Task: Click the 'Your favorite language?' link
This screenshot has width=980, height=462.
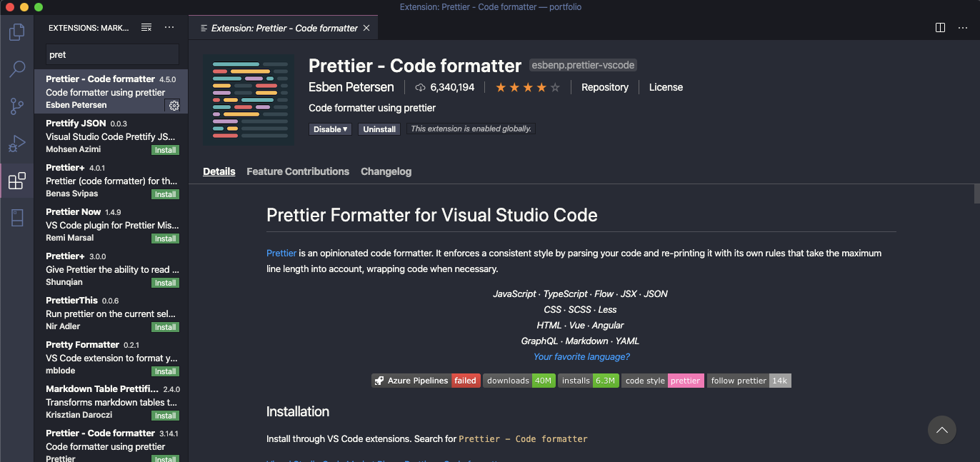Action: point(581,356)
